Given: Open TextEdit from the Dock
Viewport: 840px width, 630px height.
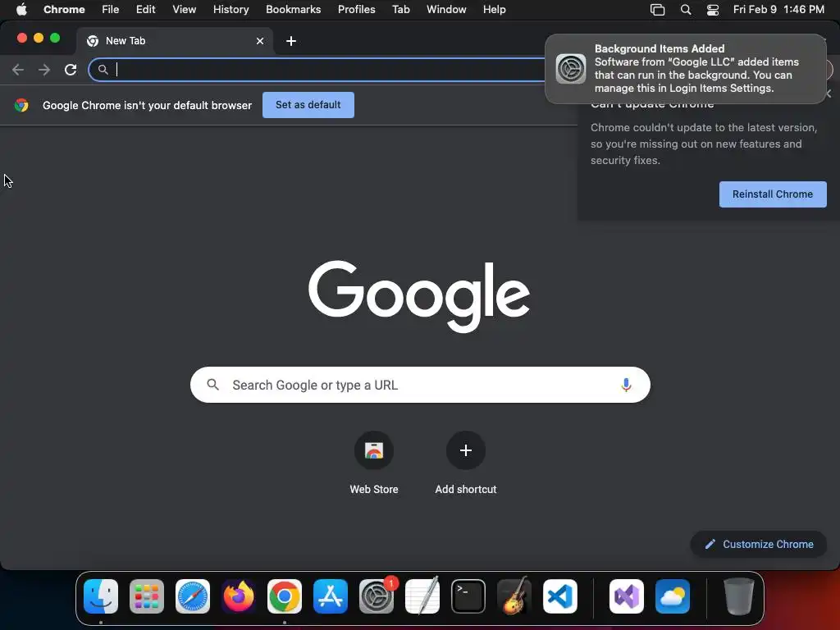Looking at the screenshot, I should [x=422, y=596].
